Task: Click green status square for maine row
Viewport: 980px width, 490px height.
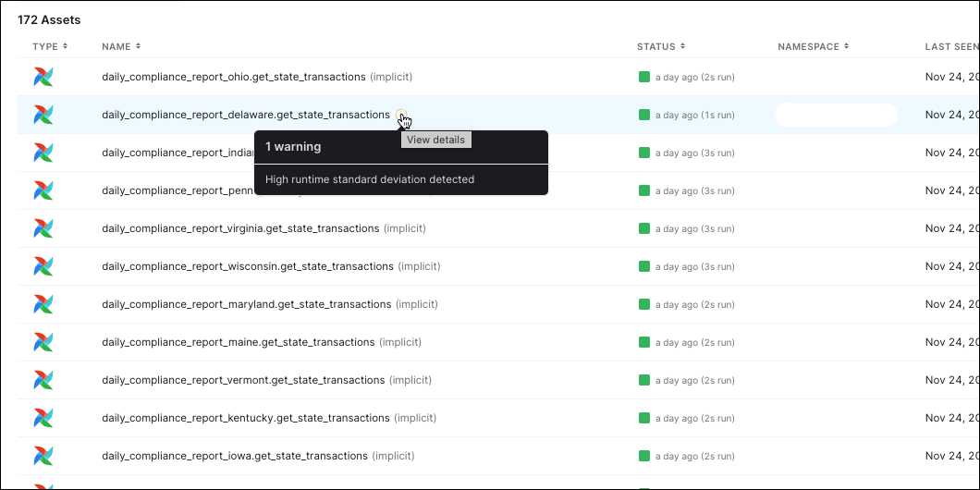Action: click(644, 342)
